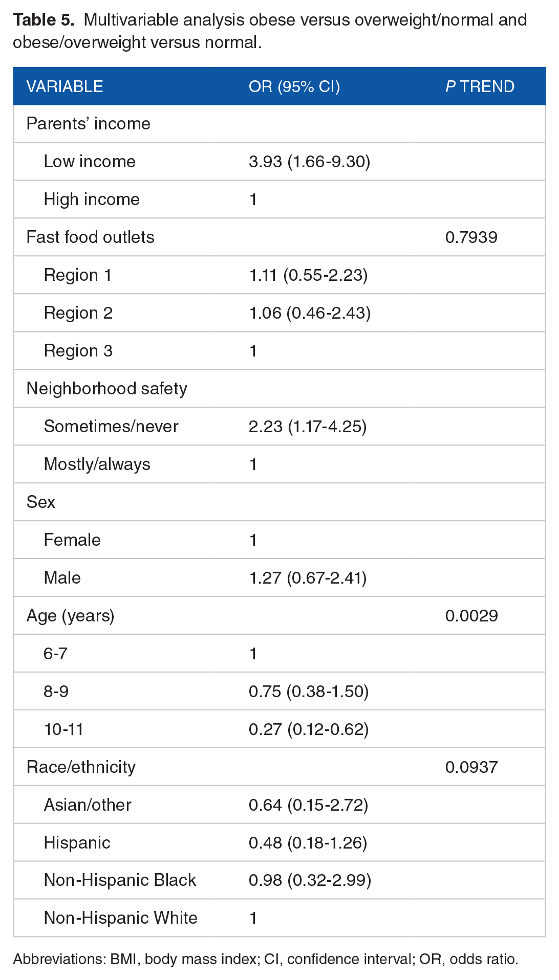559x980 pixels.
Task: Select the Parents' income row label
Action: click(x=88, y=124)
